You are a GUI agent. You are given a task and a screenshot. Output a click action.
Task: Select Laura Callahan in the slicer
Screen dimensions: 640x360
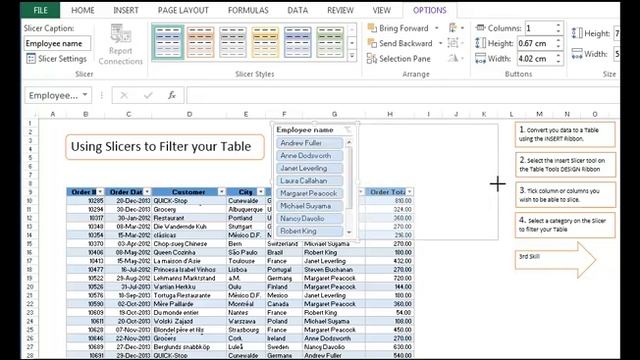tap(309, 181)
